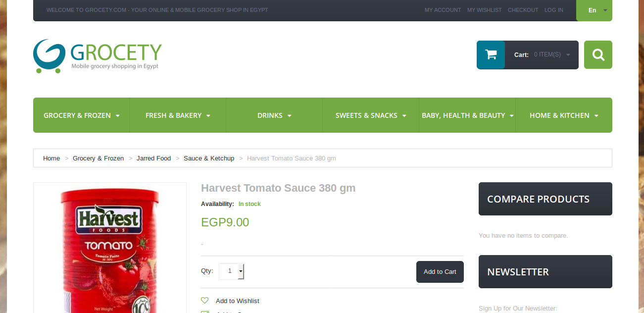Click the welcome to Grocety.com banner text
Screen dimensions: 644x313
click(x=157, y=10)
